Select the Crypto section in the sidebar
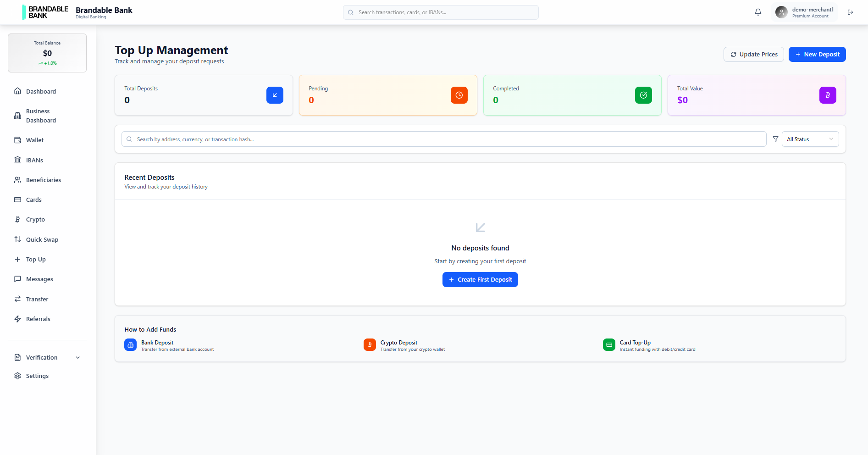Viewport: 868px width, 455px height. (34, 219)
